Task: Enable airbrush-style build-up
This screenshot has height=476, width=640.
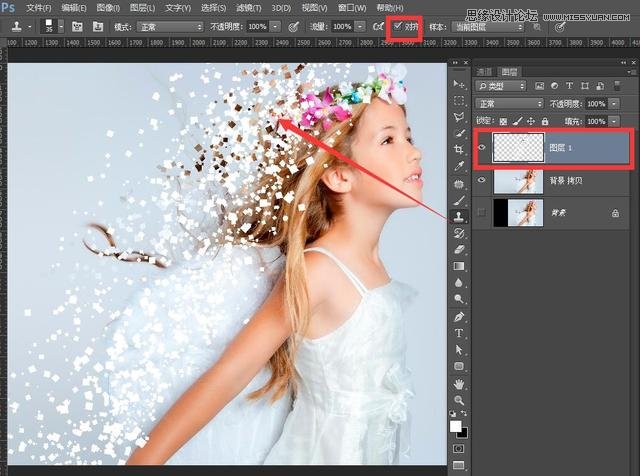Action: [378, 27]
